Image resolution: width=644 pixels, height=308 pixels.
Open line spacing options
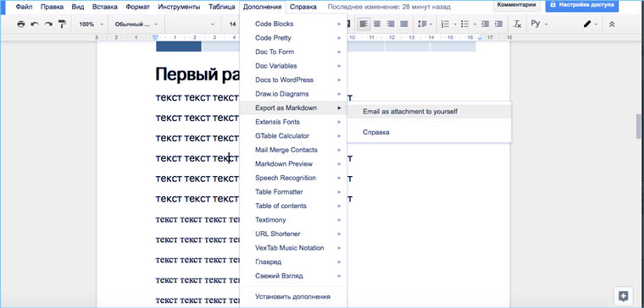[x=425, y=25]
